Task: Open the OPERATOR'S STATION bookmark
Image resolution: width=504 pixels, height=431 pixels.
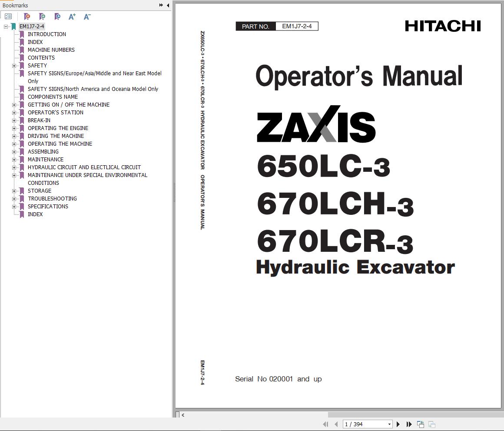Action: [55, 112]
